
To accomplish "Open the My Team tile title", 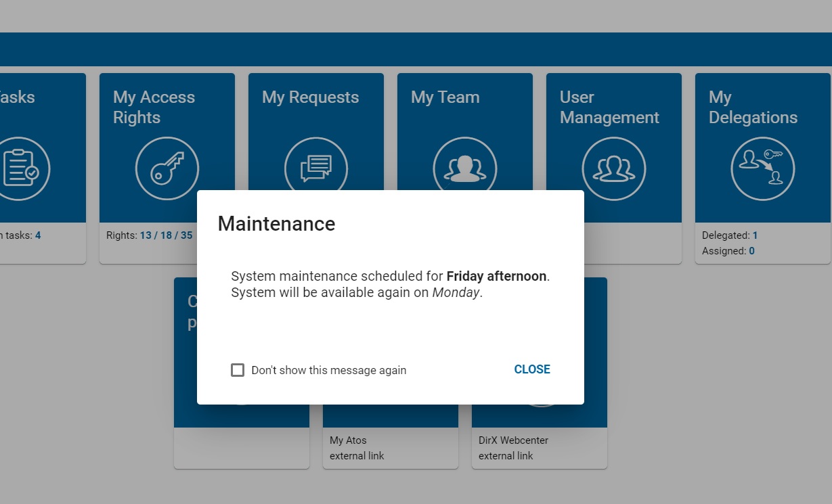I will (445, 97).
